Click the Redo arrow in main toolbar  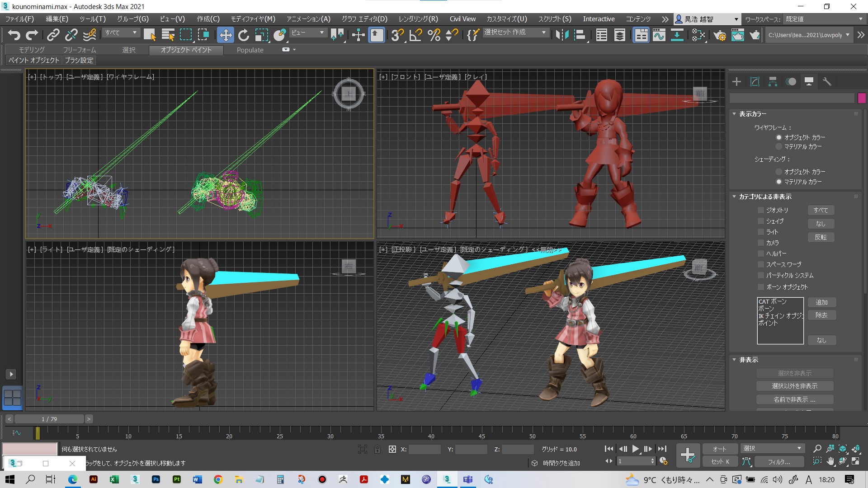tap(32, 35)
